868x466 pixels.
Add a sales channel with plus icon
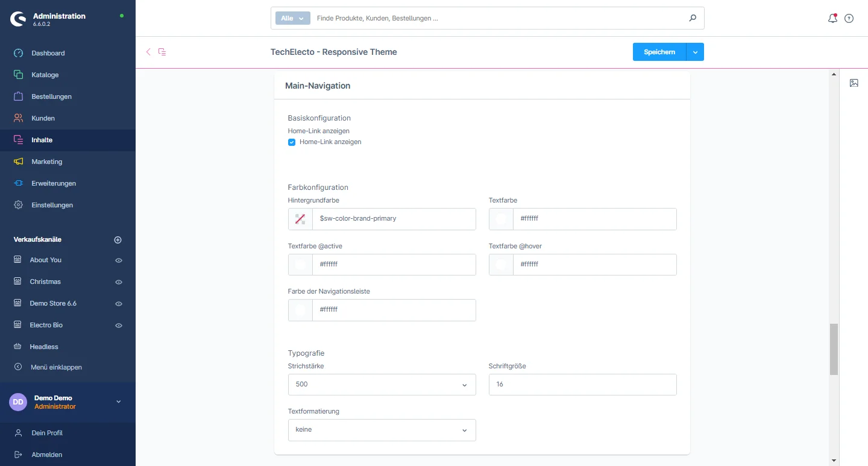click(118, 240)
